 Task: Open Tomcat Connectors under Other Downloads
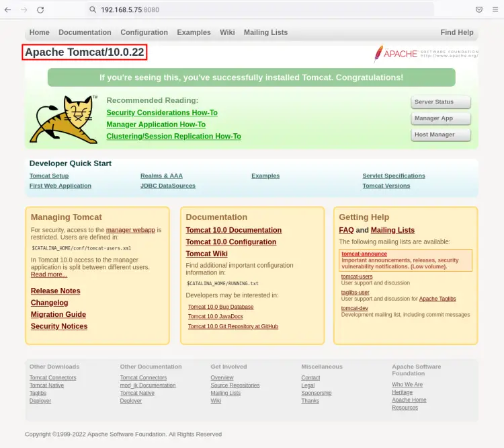[52, 377]
